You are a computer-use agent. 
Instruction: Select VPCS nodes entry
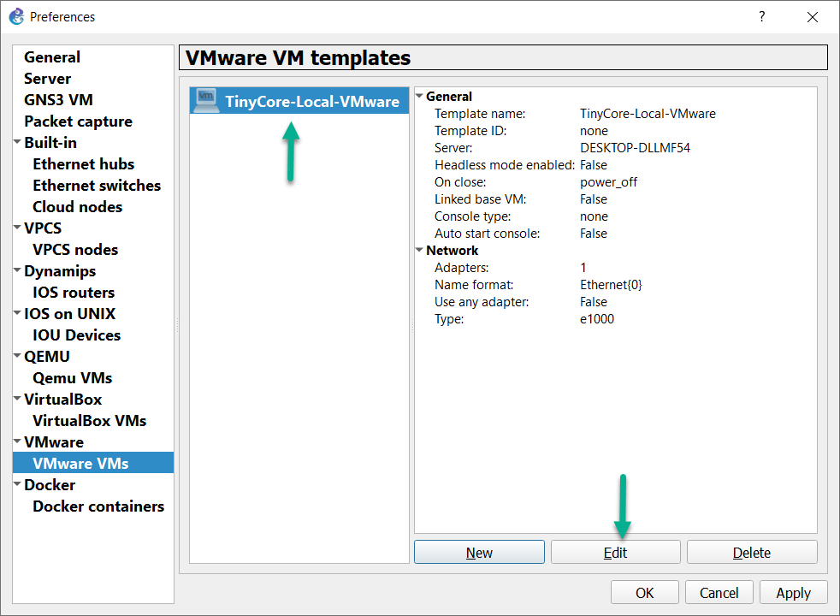pyautogui.click(x=75, y=250)
